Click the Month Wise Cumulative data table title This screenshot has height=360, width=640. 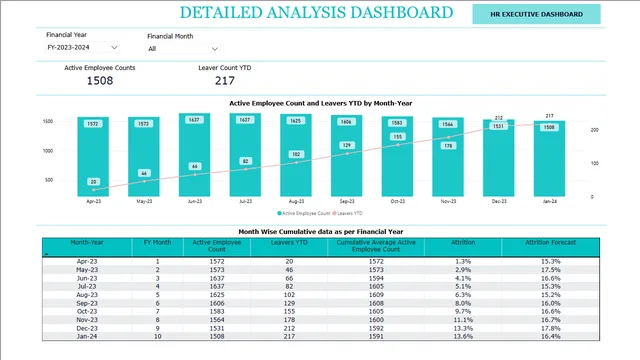pyautogui.click(x=320, y=231)
